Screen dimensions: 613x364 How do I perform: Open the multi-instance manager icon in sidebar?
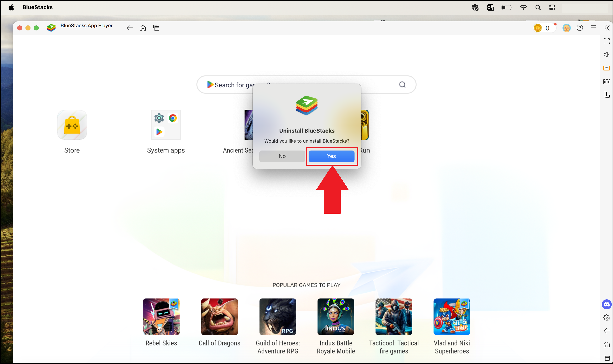point(607,95)
